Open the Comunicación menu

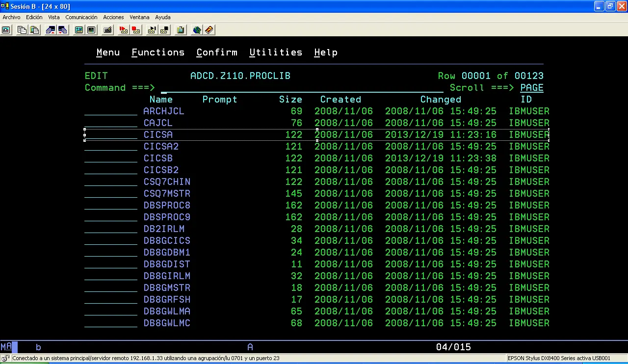click(81, 17)
